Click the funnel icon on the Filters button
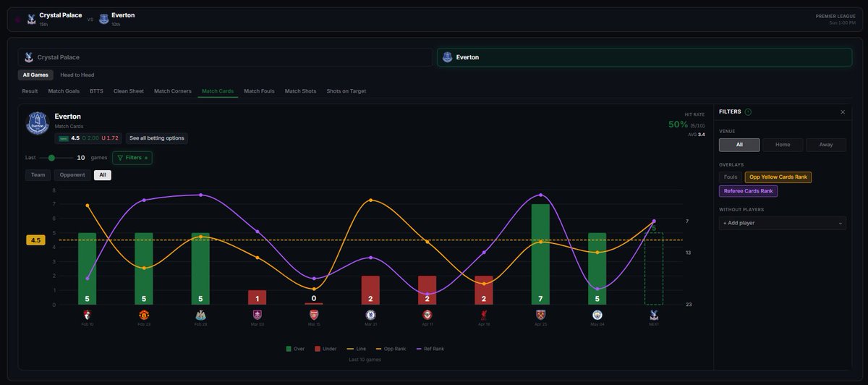 pos(120,157)
